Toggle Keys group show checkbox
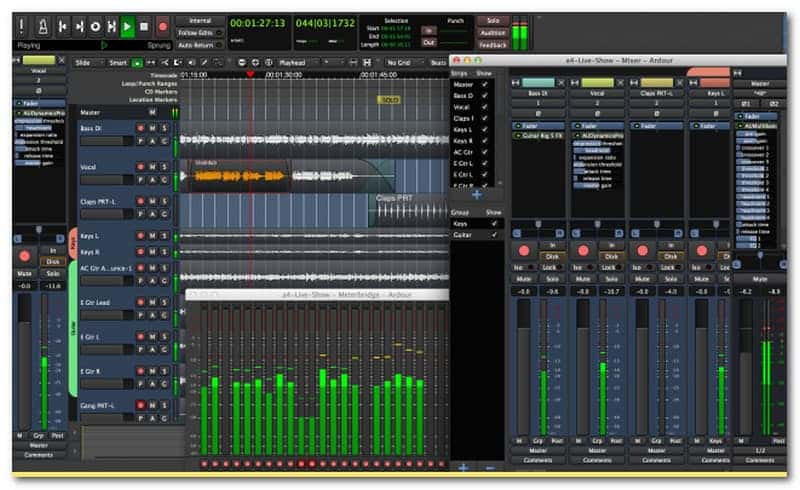 pyautogui.click(x=494, y=224)
